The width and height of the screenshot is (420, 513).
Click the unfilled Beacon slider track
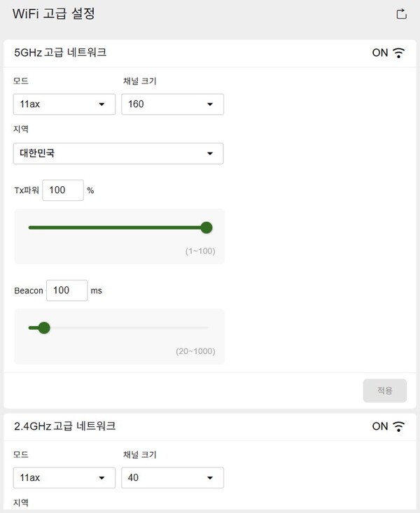(x=133, y=328)
